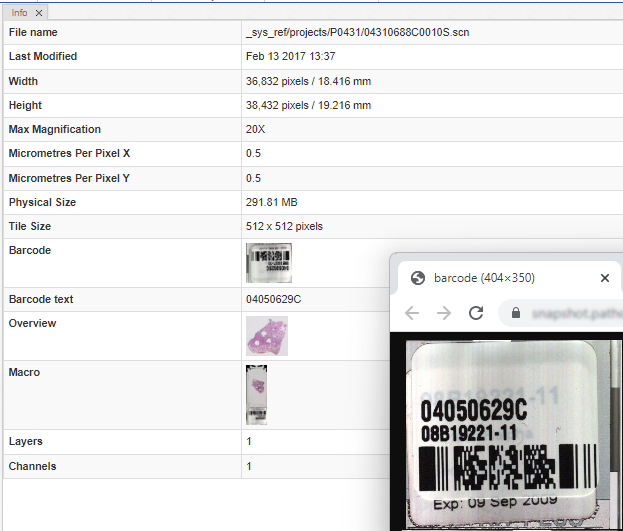Select the Info tab
The height and width of the screenshot is (531, 623).
[x=19, y=13]
